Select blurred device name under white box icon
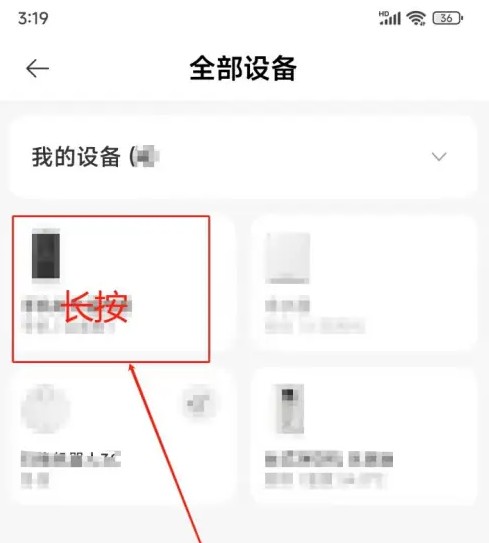489x543 pixels. (x=287, y=305)
